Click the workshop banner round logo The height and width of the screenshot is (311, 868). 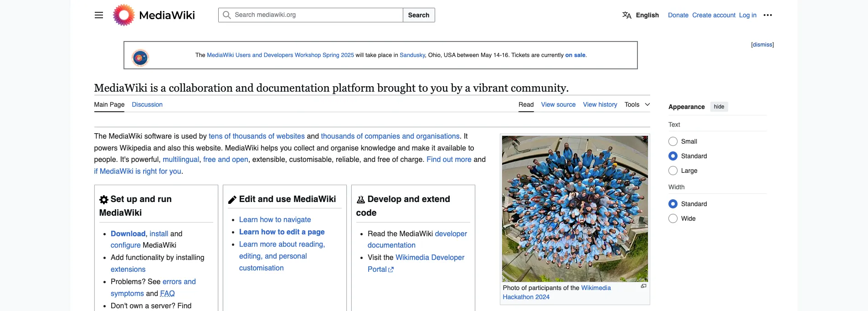140,58
